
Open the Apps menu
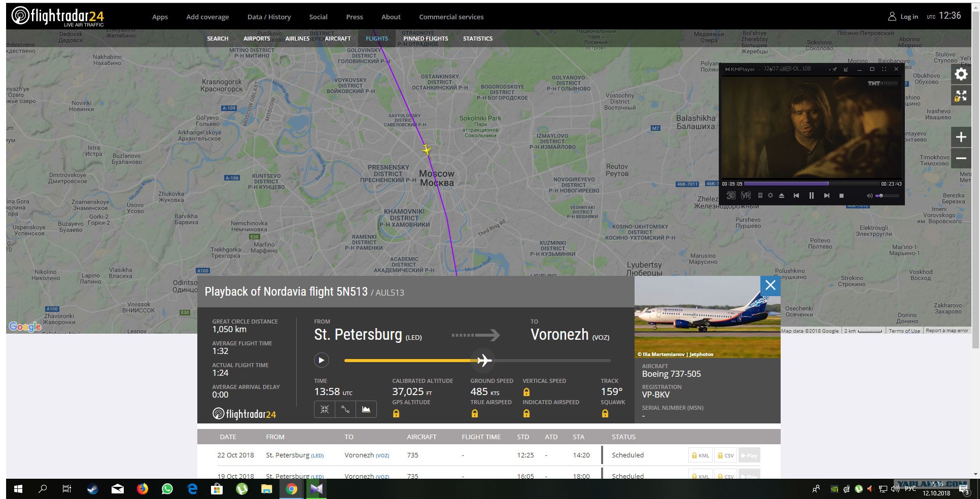coord(160,17)
